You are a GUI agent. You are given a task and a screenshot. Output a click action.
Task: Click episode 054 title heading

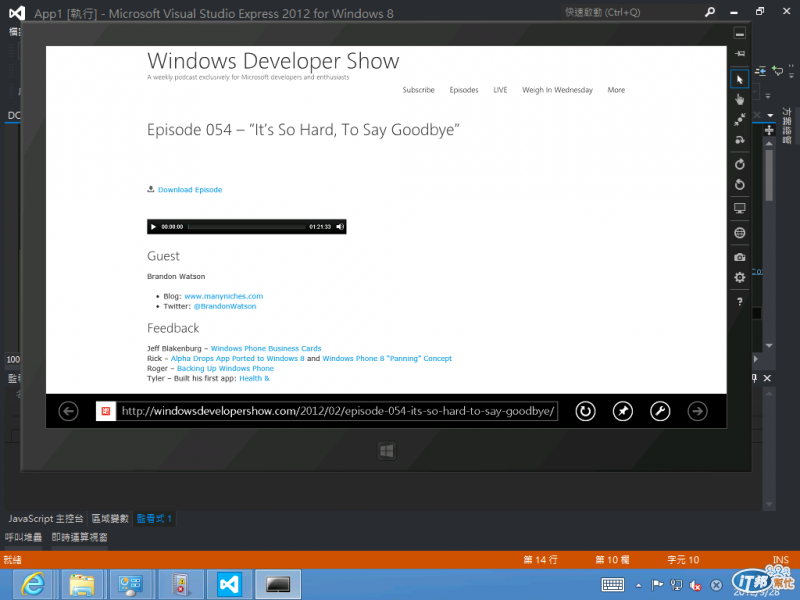[303, 130]
